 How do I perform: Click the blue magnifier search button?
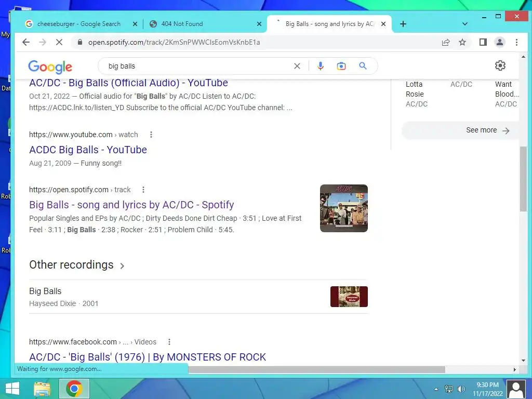[363, 66]
